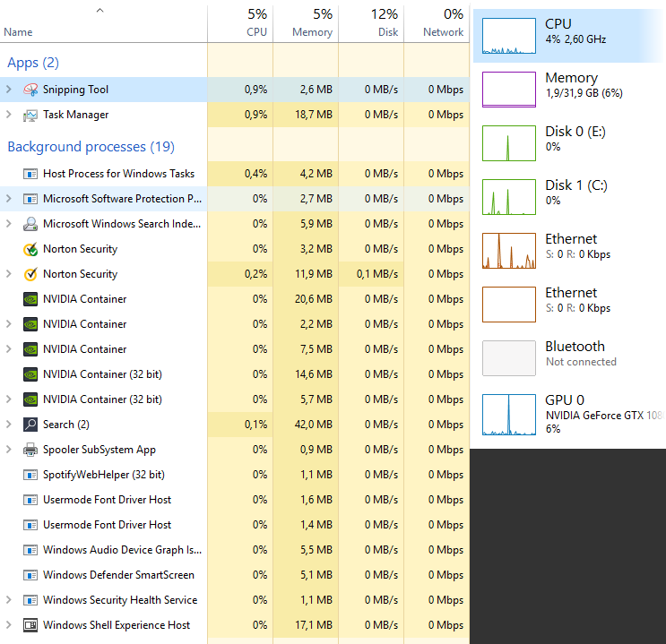Image resolution: width=666 pixels, height=644 pixels.
Task: Click the Search magnifier process icon
Action: point(30,424)
